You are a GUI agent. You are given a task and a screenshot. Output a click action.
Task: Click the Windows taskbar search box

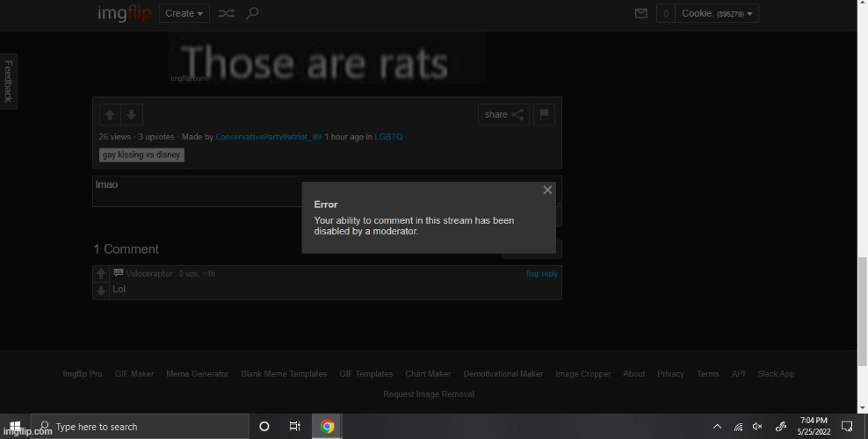(x=140, y=427)
